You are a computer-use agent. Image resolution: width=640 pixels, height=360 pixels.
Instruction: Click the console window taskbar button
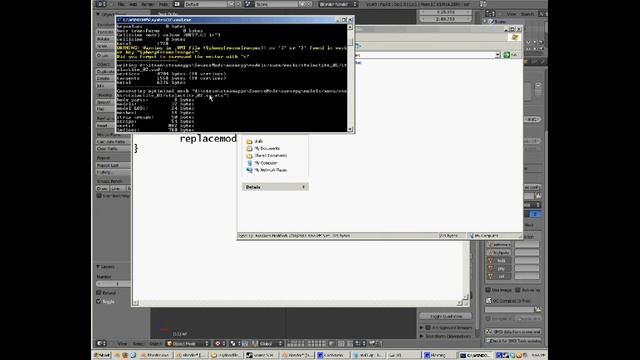click(x=476, y=355)
